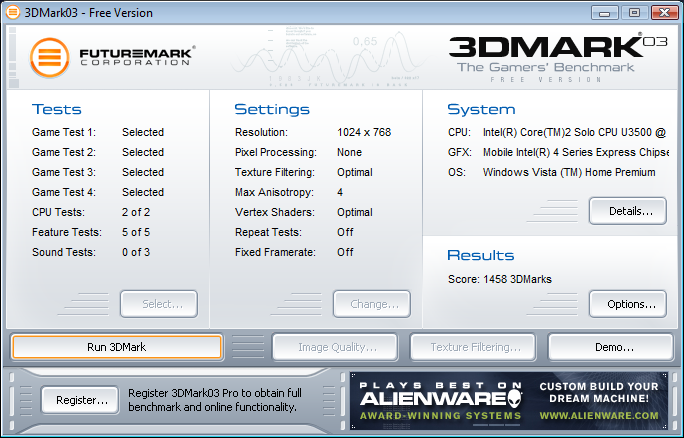
Task: Click the OS 'Windows Vista (TM) Home Premium' text
Action: click(x=569, y=172)
